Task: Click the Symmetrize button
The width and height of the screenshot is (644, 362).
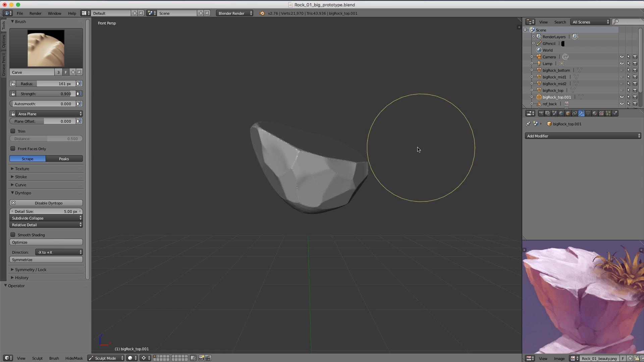Action: click(x=46, y=260)
